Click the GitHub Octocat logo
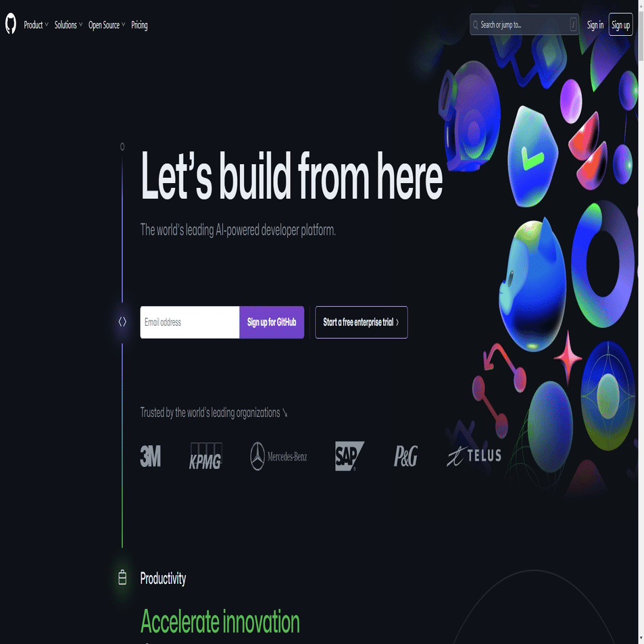The width and height of the screenshot is (644, 644). coord(11,24)
